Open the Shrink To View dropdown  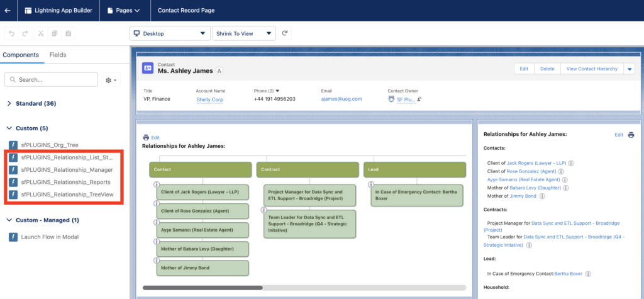tap(244, 33)
